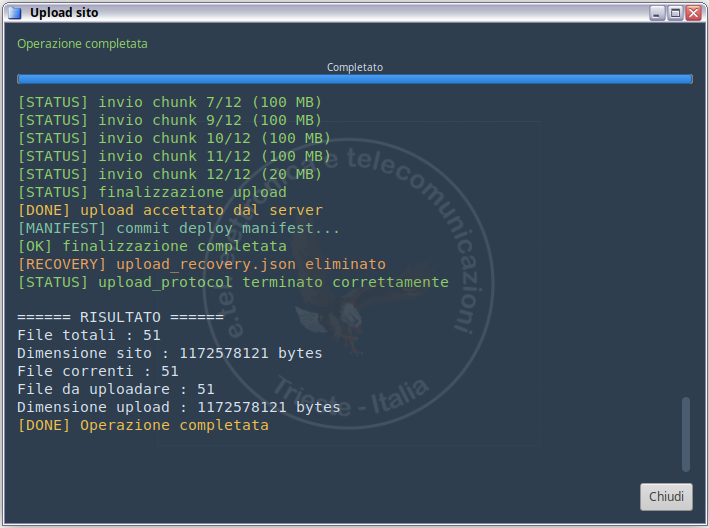The image size is (709, 528).
Task: Select the 'File correnti : 51' line
Action: click(98, 372)
